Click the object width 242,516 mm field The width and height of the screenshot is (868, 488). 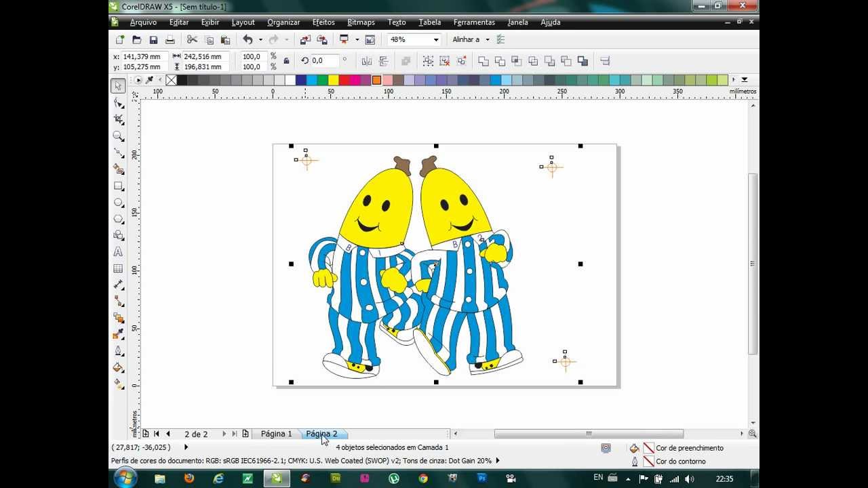205,56
